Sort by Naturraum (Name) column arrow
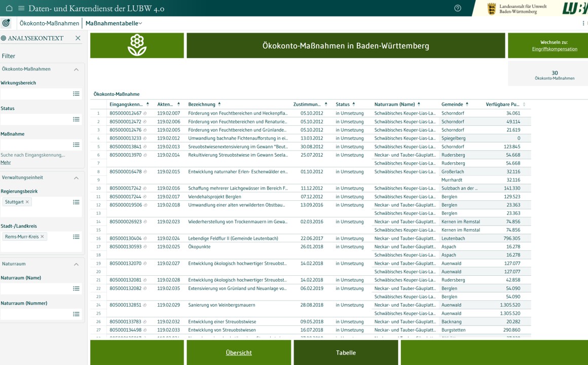 click(x=419, y=104)
